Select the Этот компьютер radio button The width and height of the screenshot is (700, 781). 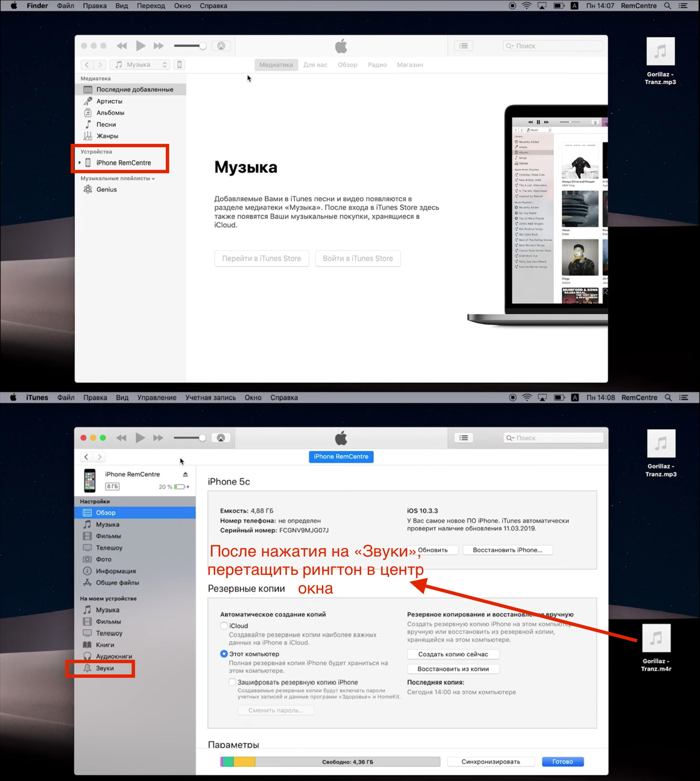pyautogui.click(x=224, y=654)
